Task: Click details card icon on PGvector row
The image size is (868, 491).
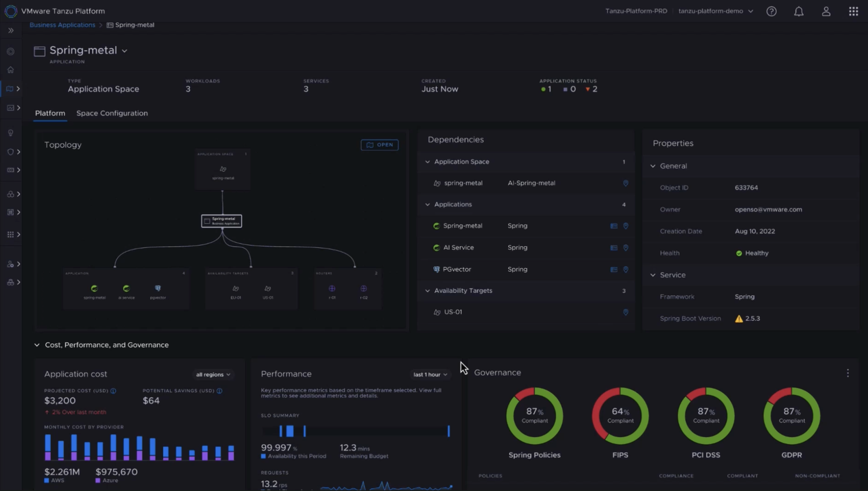Action: tap(614, 269)
